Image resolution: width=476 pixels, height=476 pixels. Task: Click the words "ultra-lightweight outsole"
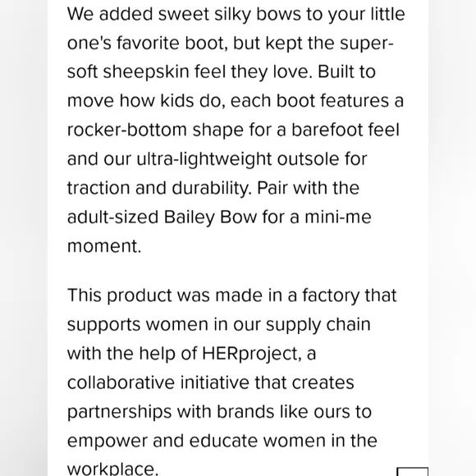238,159
